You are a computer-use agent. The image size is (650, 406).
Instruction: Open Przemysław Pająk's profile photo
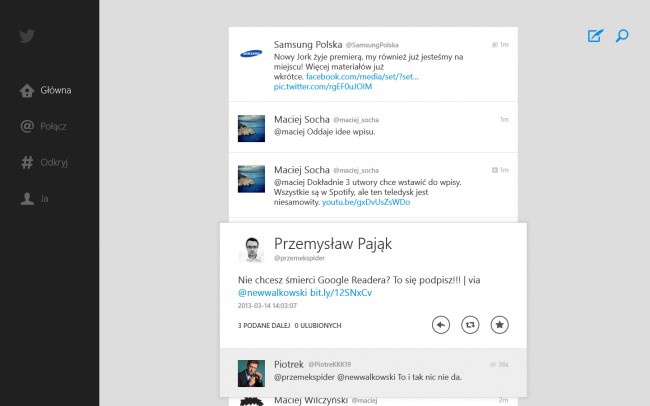(251, 249)
